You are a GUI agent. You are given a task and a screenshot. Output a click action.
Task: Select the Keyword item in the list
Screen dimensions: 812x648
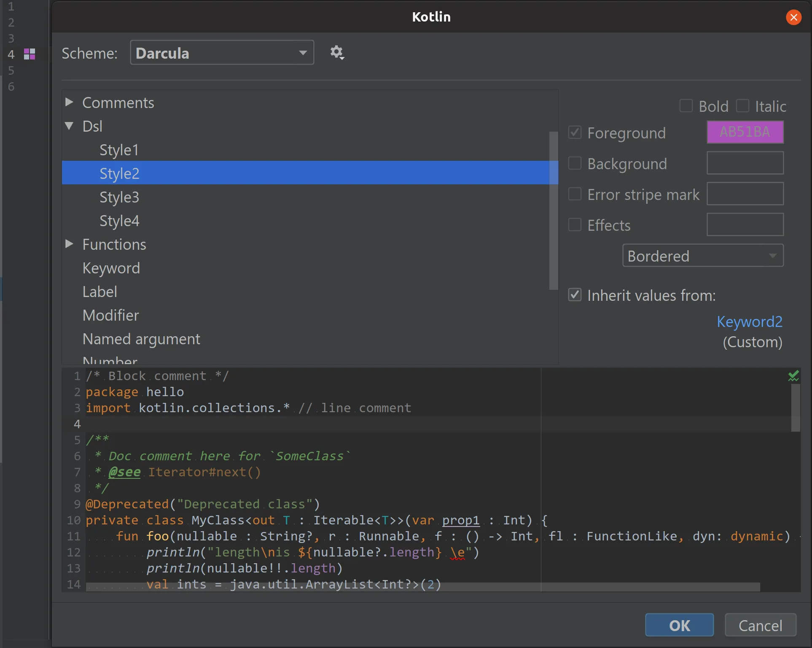(111, 268)
